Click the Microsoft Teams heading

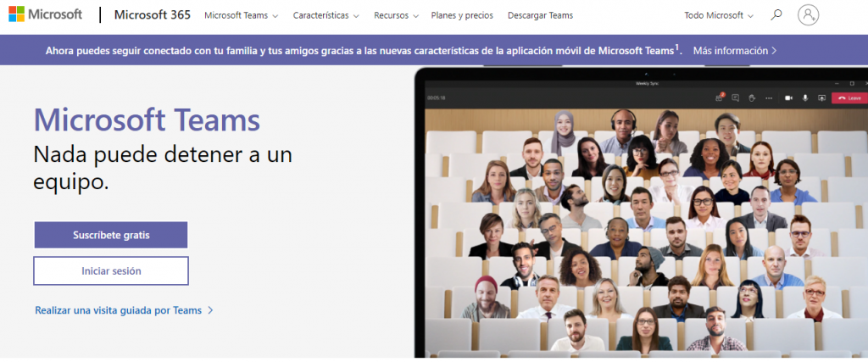[147, 120]
